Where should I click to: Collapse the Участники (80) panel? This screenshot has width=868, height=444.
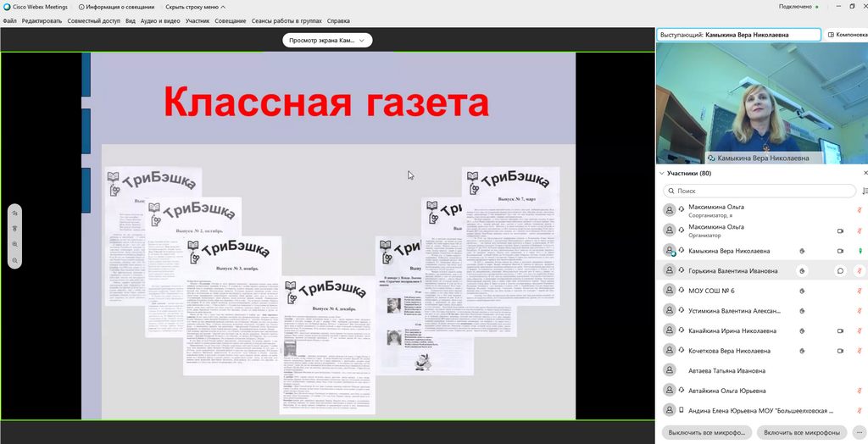pyautogui.click(x=663, y=173)
